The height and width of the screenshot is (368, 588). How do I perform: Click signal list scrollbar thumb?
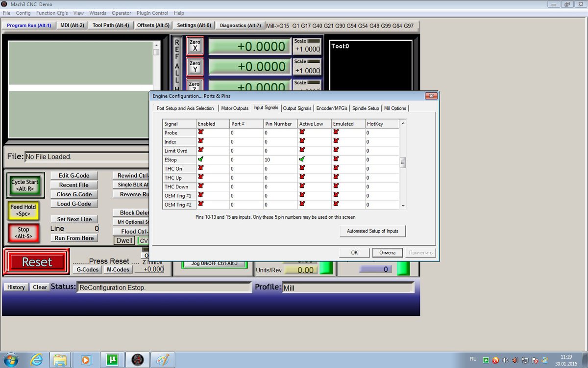tap(403, 162)
